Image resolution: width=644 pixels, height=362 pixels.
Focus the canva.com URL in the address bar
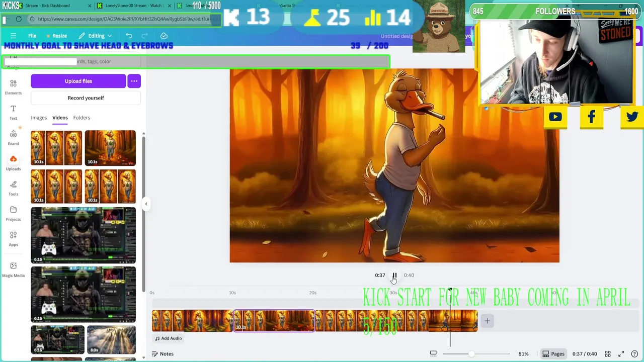tap(126, 19)
